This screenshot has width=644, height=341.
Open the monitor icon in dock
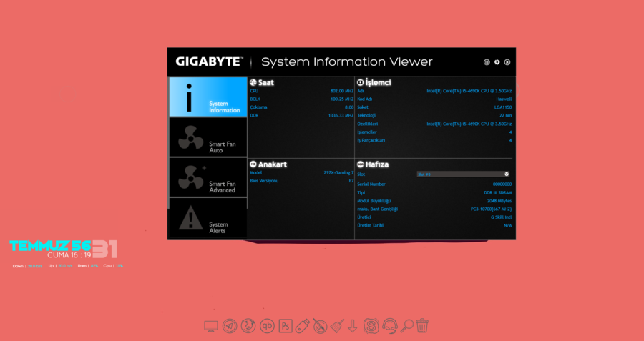(211, 326)
